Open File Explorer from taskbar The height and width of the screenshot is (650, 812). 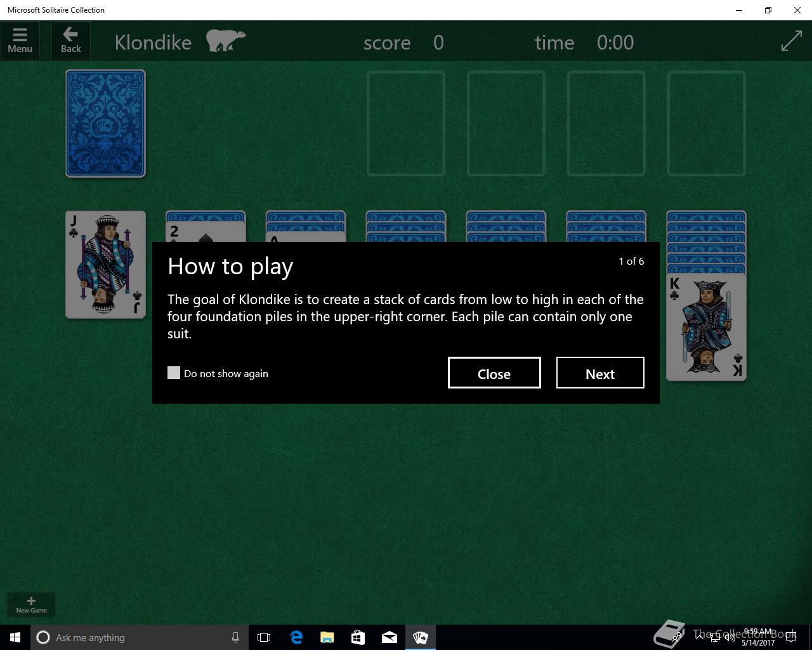(327, 637)
